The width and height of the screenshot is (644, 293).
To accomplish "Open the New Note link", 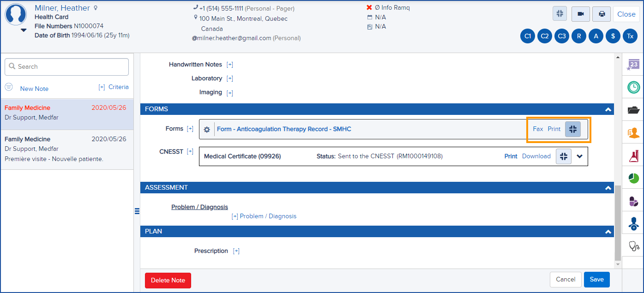I will (34, 88).
